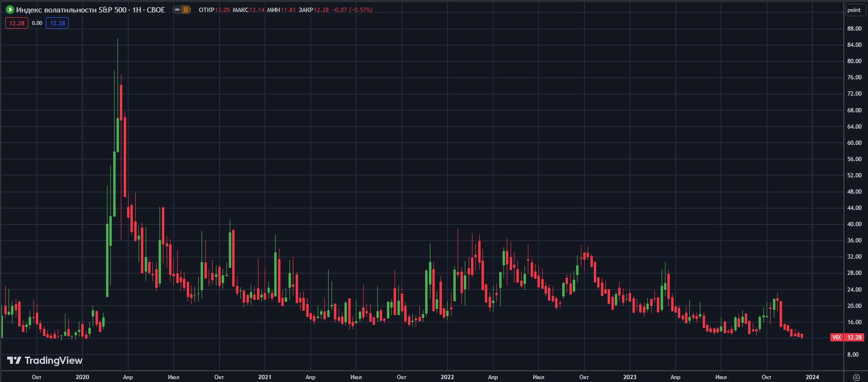This screenshot has height=382, width=868.
Task: Click the 76.00 price scale label
Action: pos(854,77)
